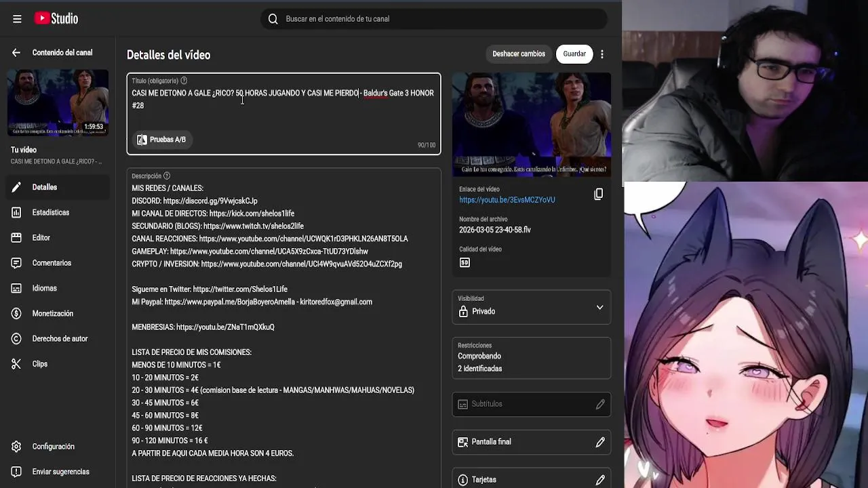This screenshot has width=868, height=488.
Task: Open Enviar sugerencias in the sidebar
Action: 58,472
